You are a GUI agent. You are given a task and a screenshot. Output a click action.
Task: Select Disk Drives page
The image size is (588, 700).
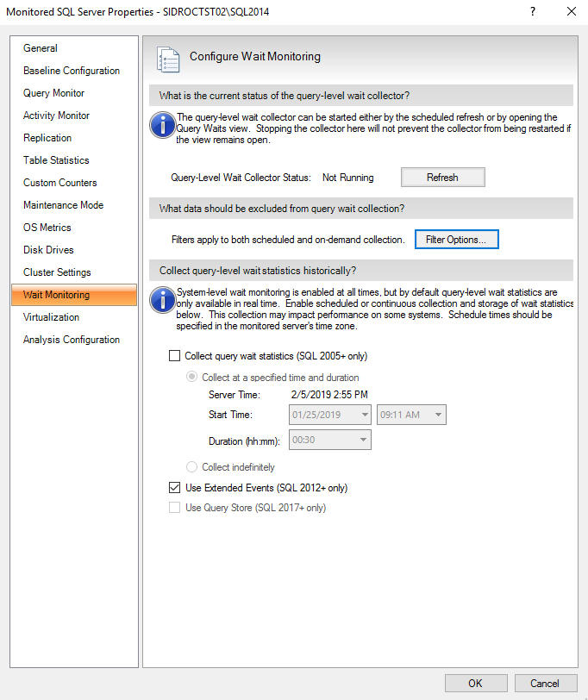click(x=48, y=249)
